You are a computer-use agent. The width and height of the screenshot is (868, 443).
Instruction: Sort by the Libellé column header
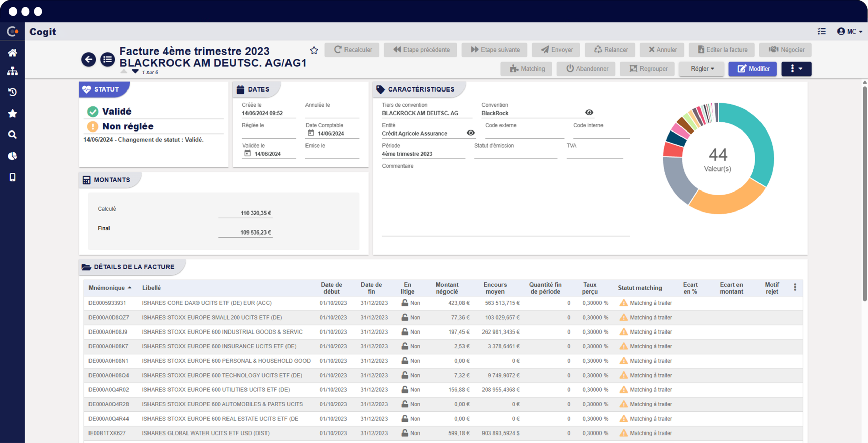[151, 288]
